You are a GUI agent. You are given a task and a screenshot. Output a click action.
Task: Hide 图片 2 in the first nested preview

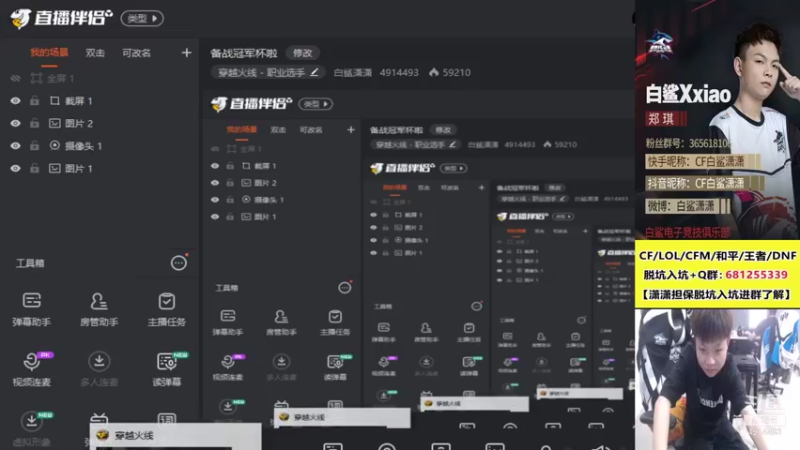(x=215, y=183)
